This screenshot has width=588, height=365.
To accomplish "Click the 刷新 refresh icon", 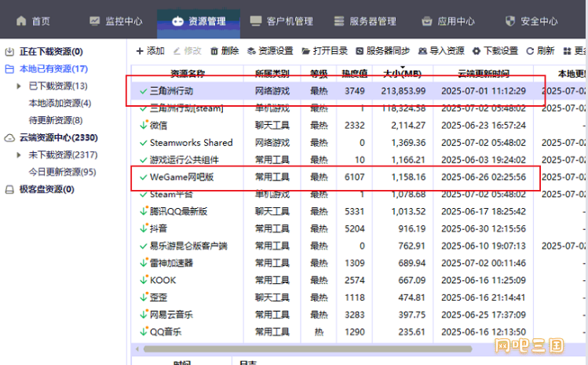I will pyautogui.click(x=530, y=51).
